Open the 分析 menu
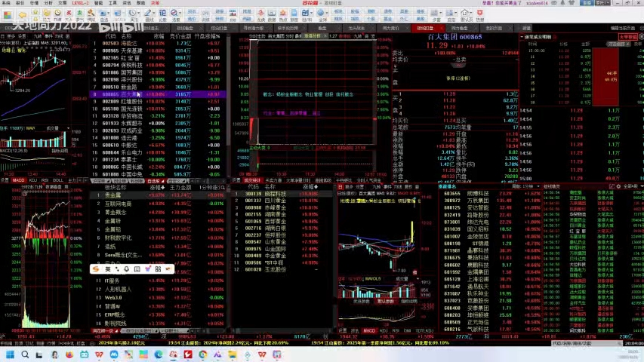 [48, 3]
